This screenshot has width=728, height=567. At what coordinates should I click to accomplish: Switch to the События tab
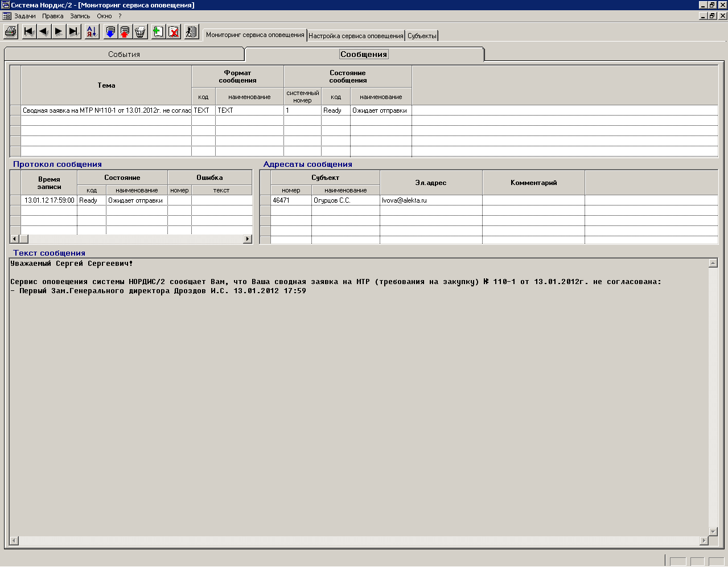124,55
